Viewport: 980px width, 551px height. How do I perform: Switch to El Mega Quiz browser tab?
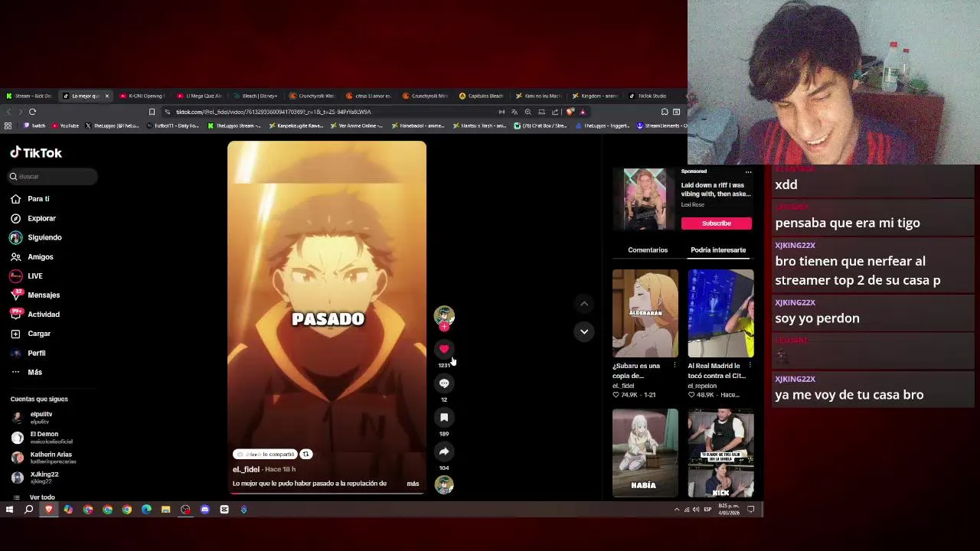coord(199,96)
